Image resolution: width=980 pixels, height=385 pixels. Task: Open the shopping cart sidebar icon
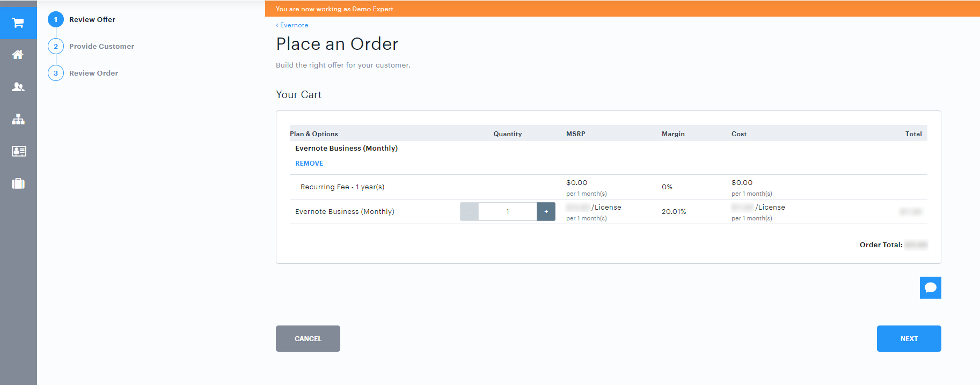[x=18, y=23]
